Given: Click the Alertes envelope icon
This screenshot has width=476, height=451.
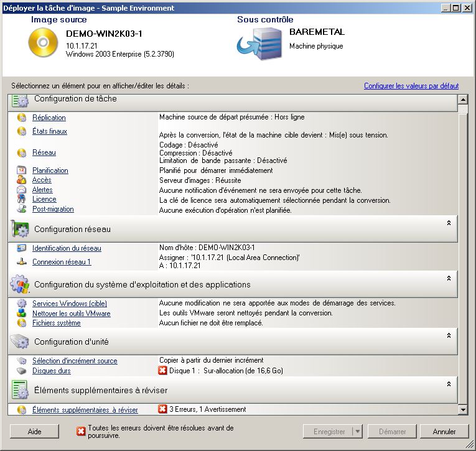Looking at the screenshot, I should 21,190.
